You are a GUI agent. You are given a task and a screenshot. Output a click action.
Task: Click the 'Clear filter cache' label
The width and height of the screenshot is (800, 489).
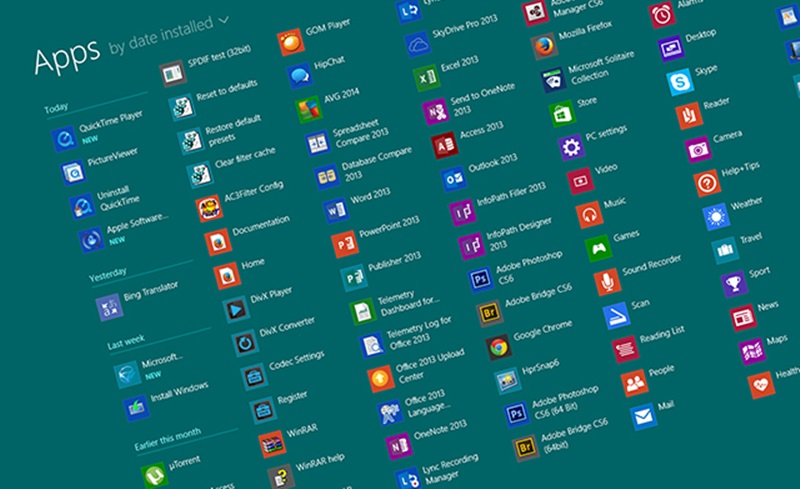tap(245, 157)
